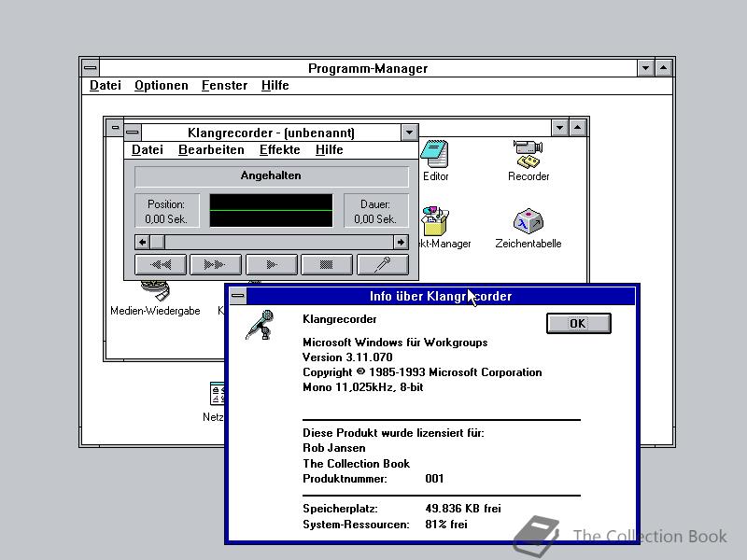The height and width of the screenshot is (560, 747).
Task: Start recording with the microphone button
Action: [383, 264]
